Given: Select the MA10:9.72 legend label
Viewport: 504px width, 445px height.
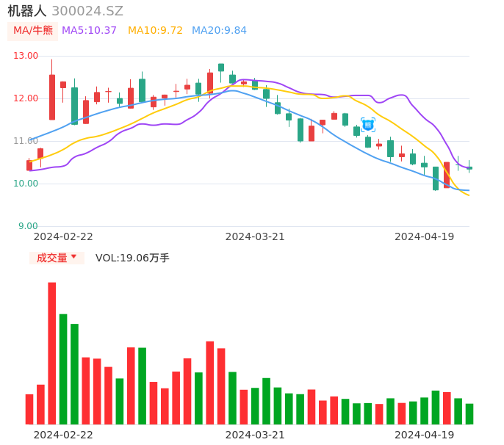Looking at the screenshot, I should coord(155,31).
